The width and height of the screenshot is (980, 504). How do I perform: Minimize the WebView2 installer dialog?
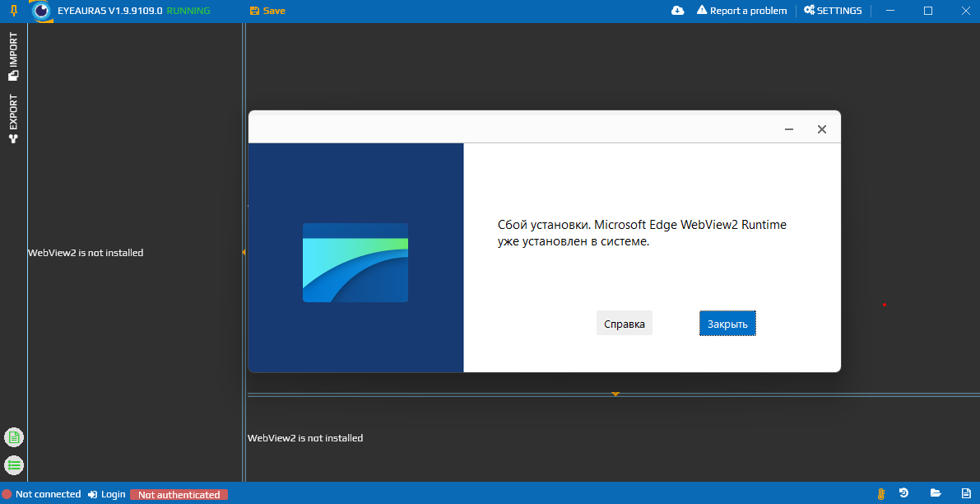[x=789, y=128]
